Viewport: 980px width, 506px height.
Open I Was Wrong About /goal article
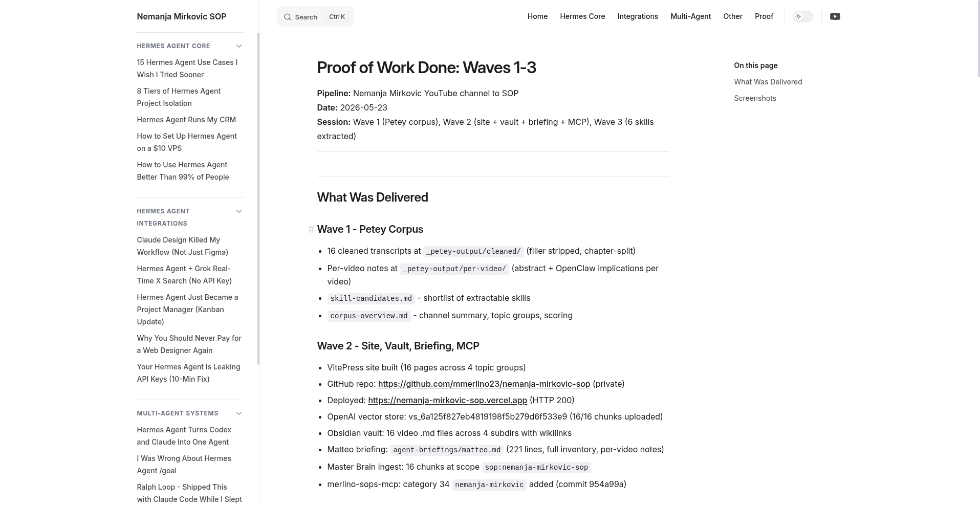(184, 465)
